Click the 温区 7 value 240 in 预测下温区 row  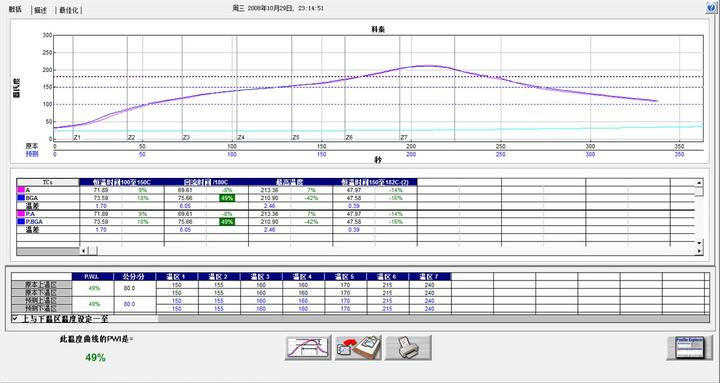[429, 309]
